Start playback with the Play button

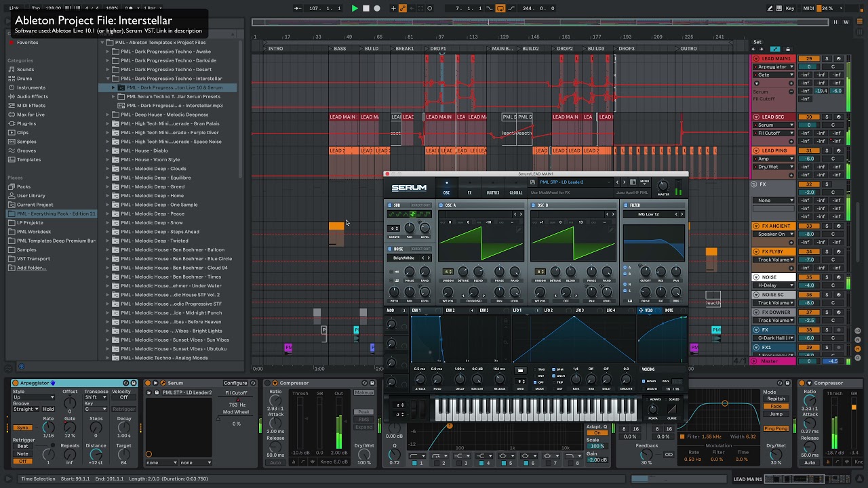(x=354, y=8)
